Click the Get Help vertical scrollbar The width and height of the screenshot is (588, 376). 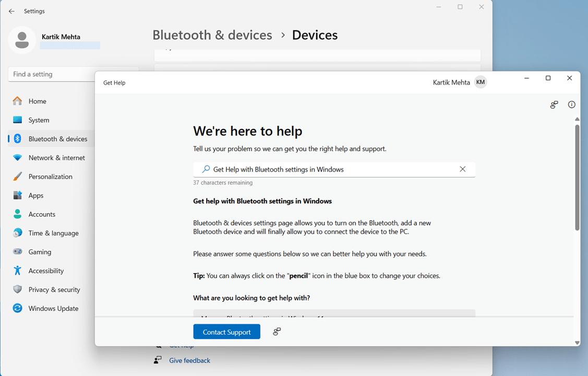[577, 178]
